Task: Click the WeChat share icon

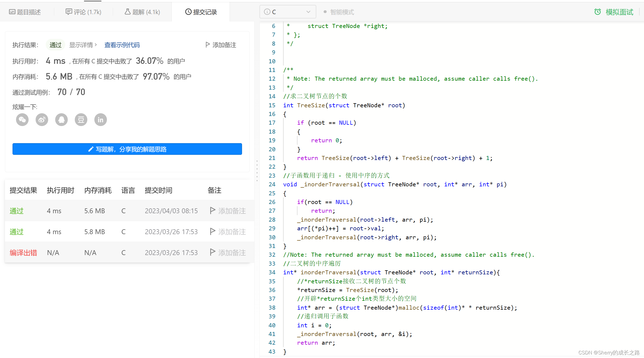Action: tap(22, 120)
